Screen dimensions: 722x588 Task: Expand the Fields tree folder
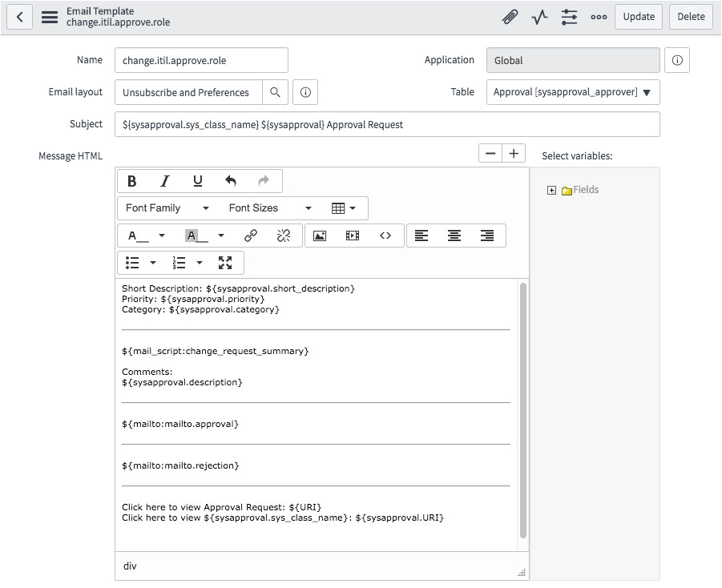[x=551, y=191]
